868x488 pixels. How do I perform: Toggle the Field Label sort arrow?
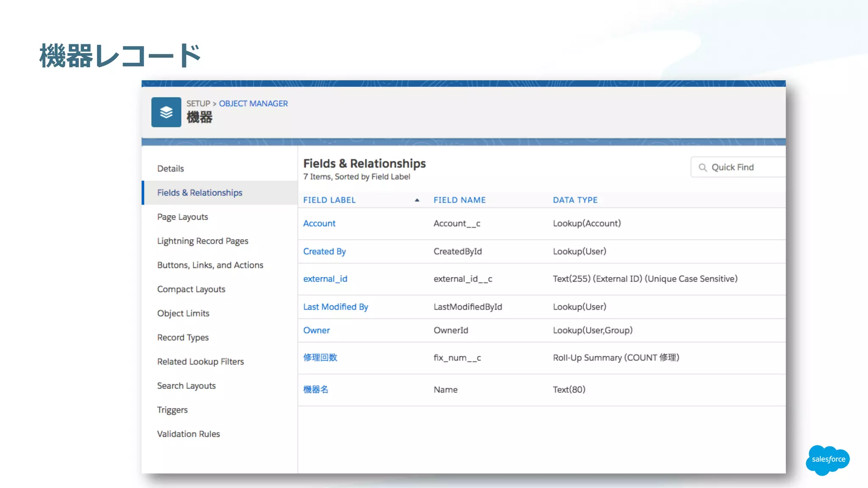[x=417, y=200]
